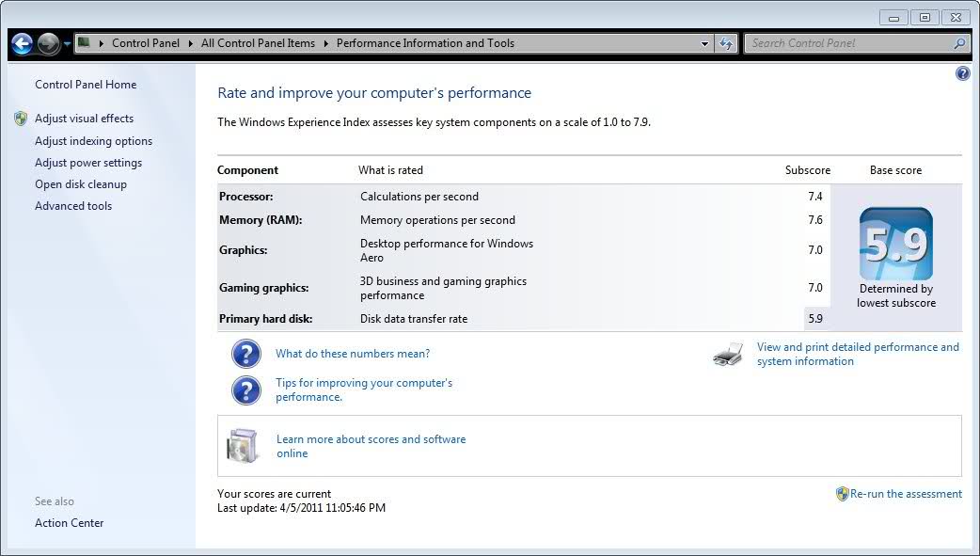Viewport: 980px width, 556px height.
Task: Click the Primary hard disk: label
Action: click(265, 319)
